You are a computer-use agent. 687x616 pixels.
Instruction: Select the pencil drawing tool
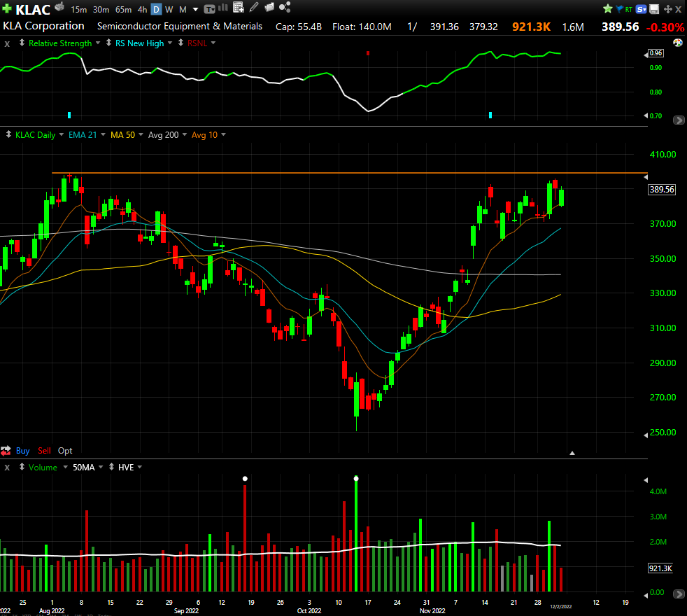pos(254,7)
